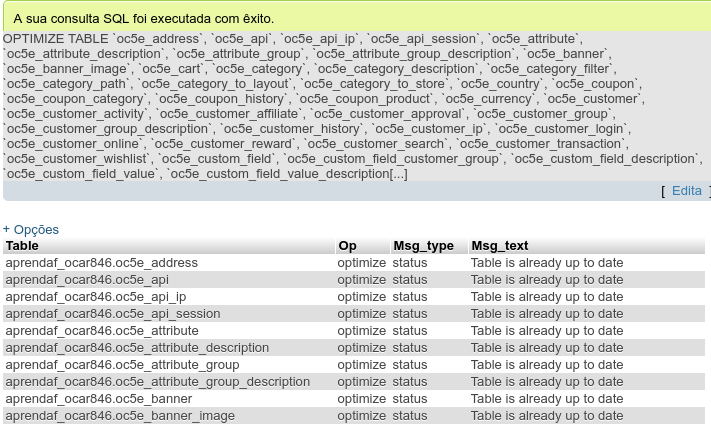This screenshot has height=425, width=711.
Task: Click the Msg_text column header
Action: pyautogui.click(x=500, y=246)
